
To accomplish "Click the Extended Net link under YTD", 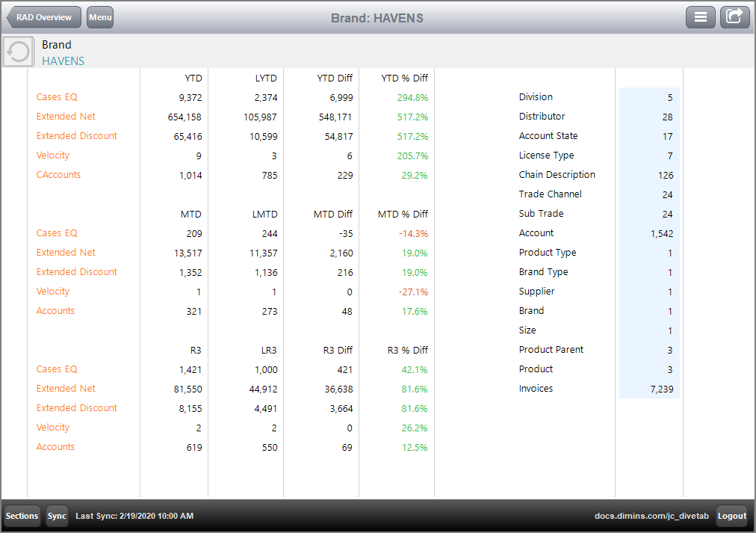I will click(67, 116).
